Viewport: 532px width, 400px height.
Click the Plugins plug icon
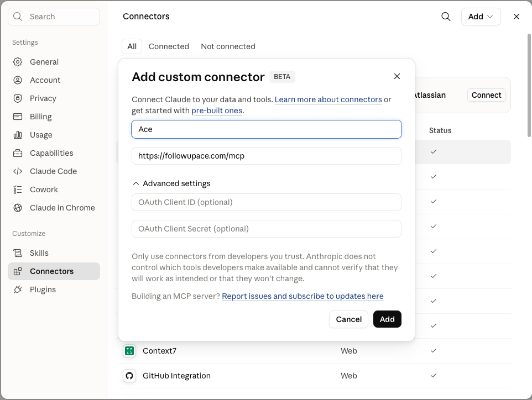pos(18,290)
